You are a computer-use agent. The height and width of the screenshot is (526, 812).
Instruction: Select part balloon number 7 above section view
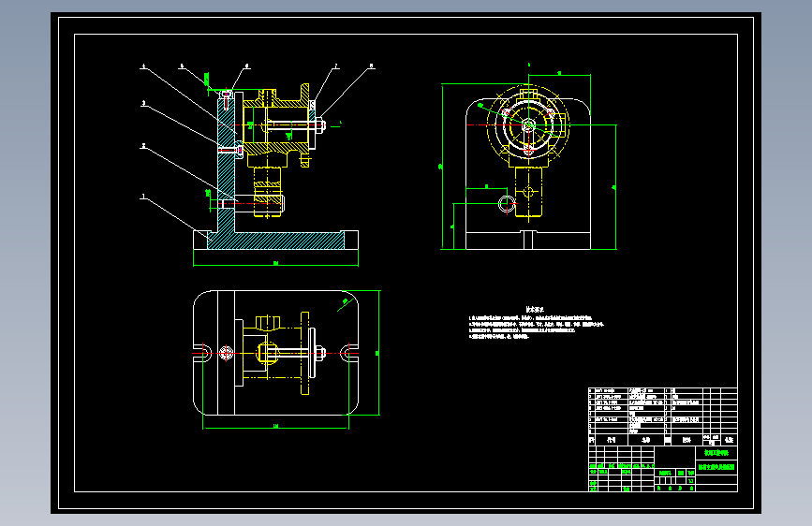(335, 66)
